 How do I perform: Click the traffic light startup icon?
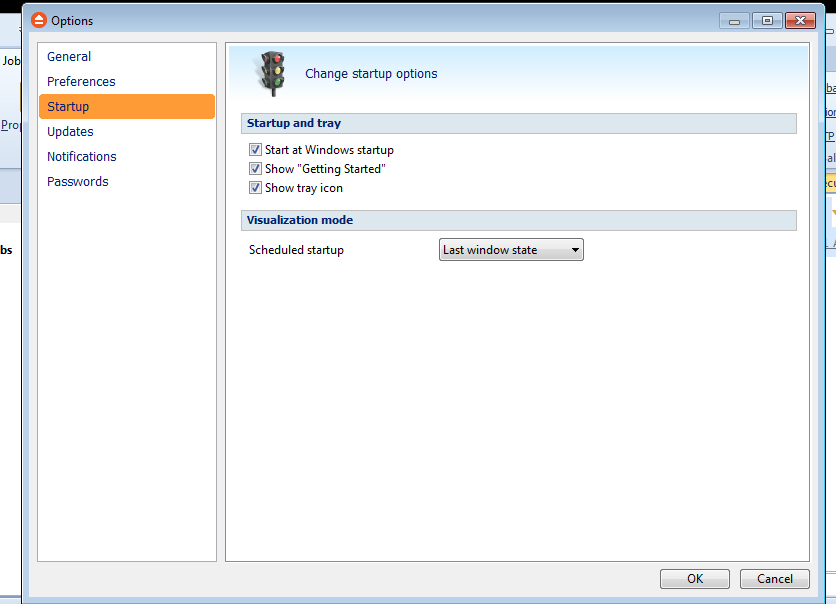pos(272,73)
